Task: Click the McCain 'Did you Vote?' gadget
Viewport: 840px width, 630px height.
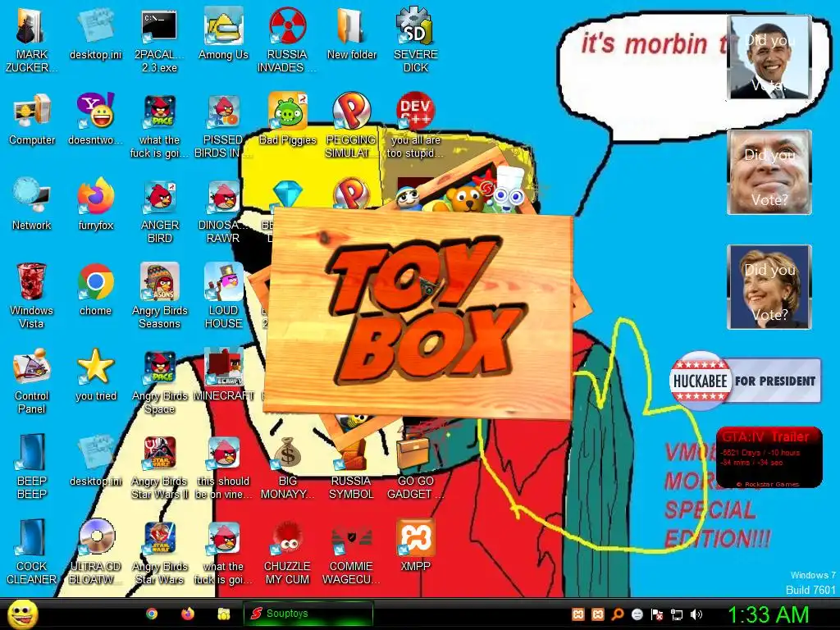Action: [x=769, y=172]
